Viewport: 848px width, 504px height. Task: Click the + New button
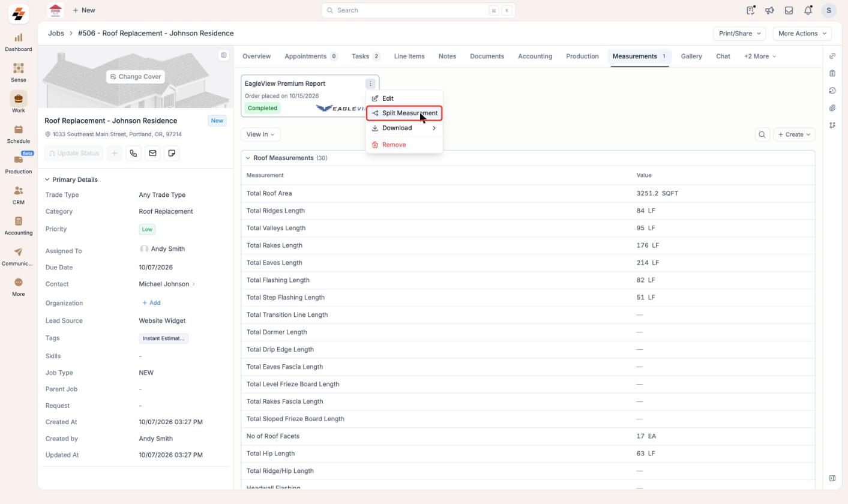click(x=84, y=10)
